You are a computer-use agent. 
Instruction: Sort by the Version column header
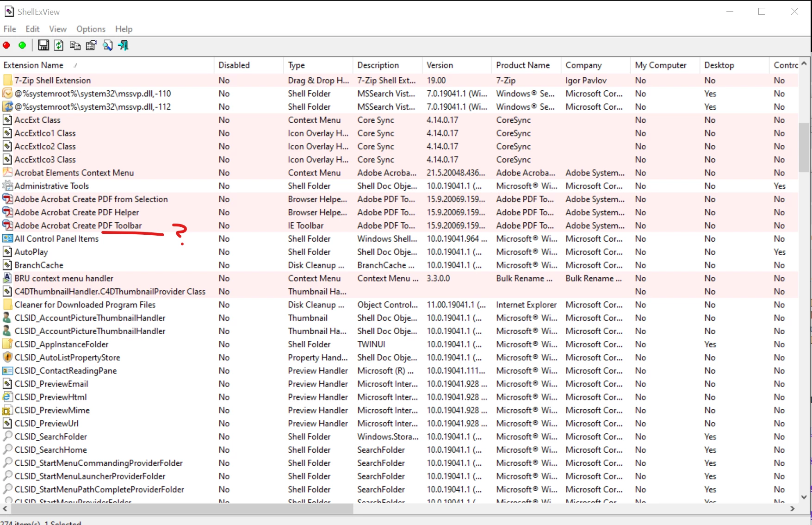click(x=457, y=65)
